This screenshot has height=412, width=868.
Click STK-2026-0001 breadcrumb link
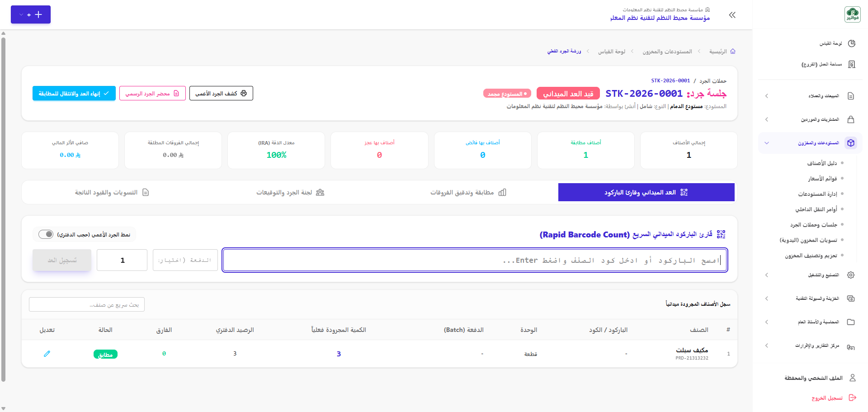tap(670, 81)
